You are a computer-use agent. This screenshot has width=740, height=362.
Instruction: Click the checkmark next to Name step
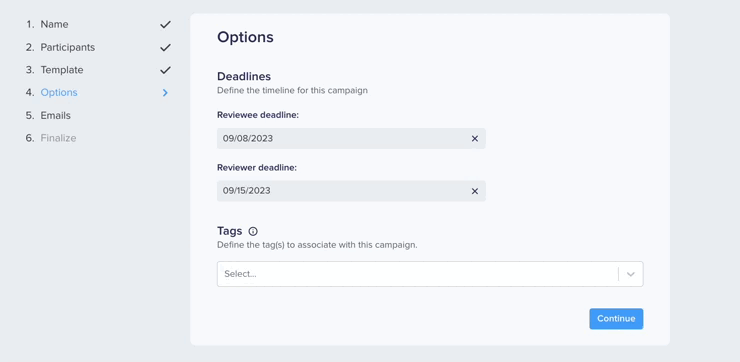coord(165,24)
